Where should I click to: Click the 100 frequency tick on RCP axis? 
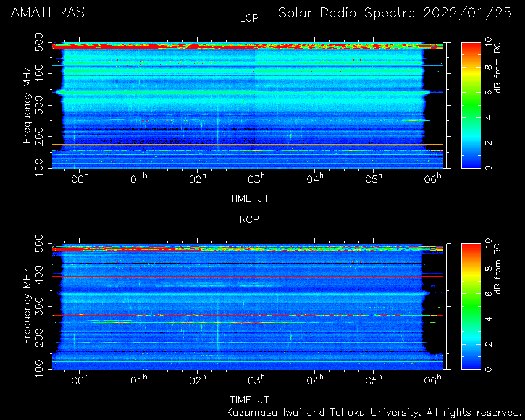point(38,368)
